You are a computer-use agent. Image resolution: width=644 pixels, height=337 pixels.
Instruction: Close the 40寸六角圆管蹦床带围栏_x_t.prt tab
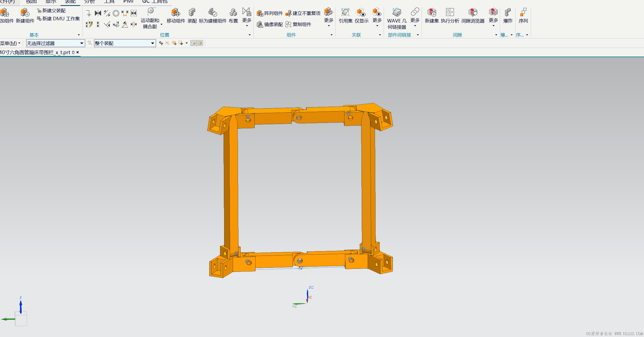pyautogui.click(x=78, y=52)
